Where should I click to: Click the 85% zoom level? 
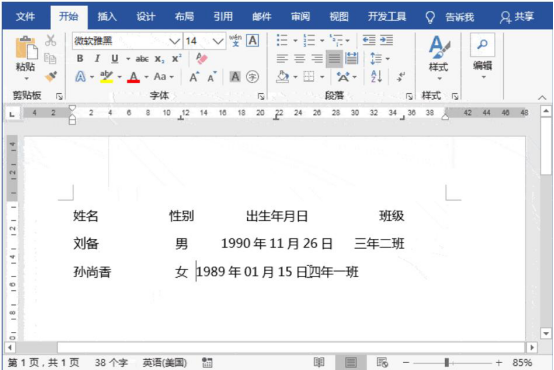pyautogui.click(x=522, y=363)
